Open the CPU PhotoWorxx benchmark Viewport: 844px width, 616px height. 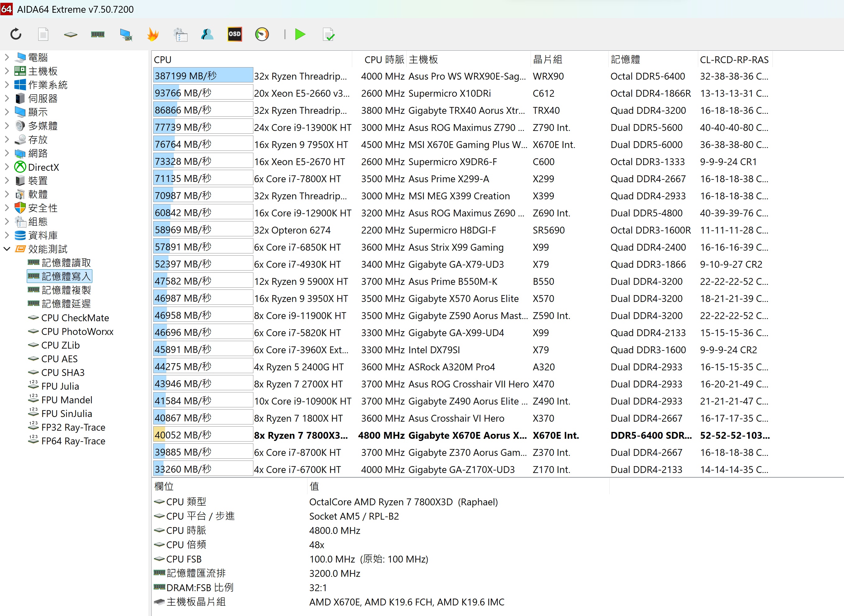[x=71, y=331]
